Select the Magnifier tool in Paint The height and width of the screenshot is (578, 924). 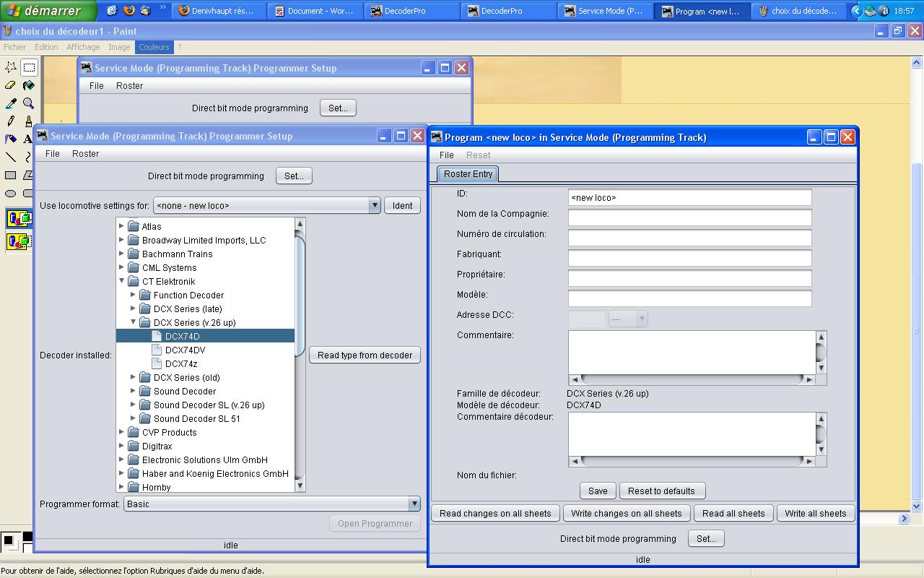click(29, 103)
